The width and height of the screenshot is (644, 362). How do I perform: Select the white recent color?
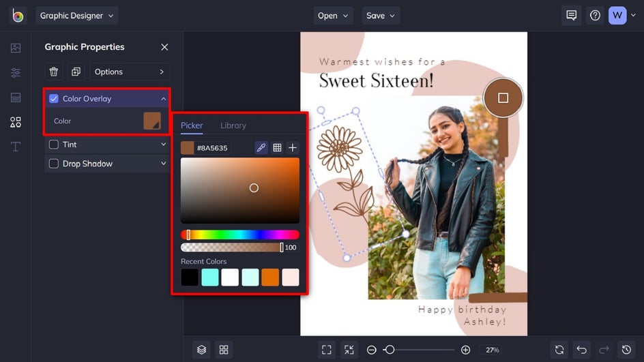(230, 277)
